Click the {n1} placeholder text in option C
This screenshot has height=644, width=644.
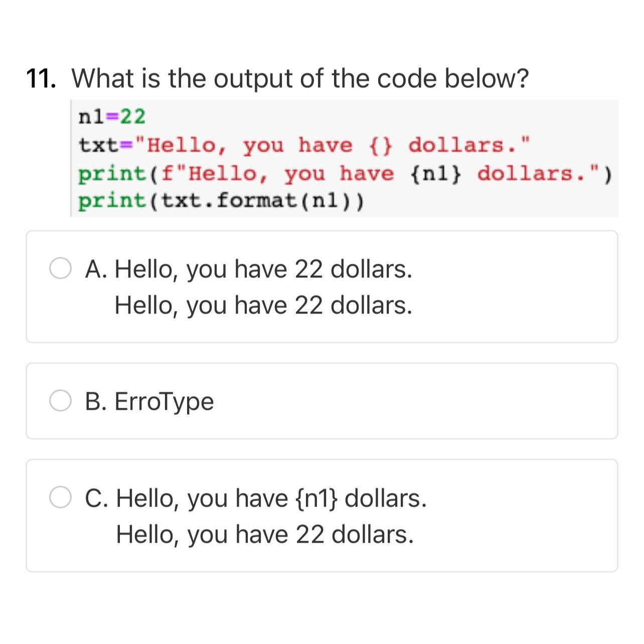pos(316,498)
